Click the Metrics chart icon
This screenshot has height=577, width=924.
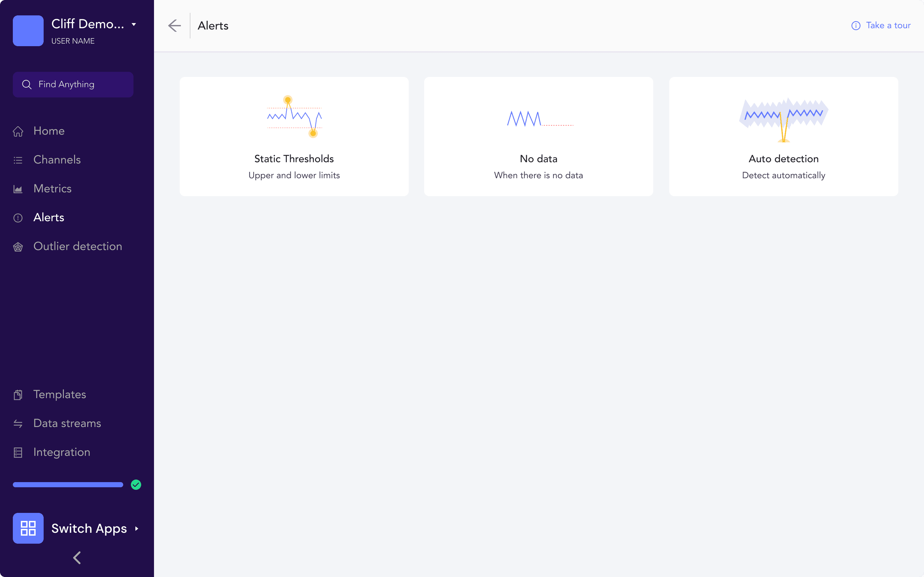coord(18,189)
